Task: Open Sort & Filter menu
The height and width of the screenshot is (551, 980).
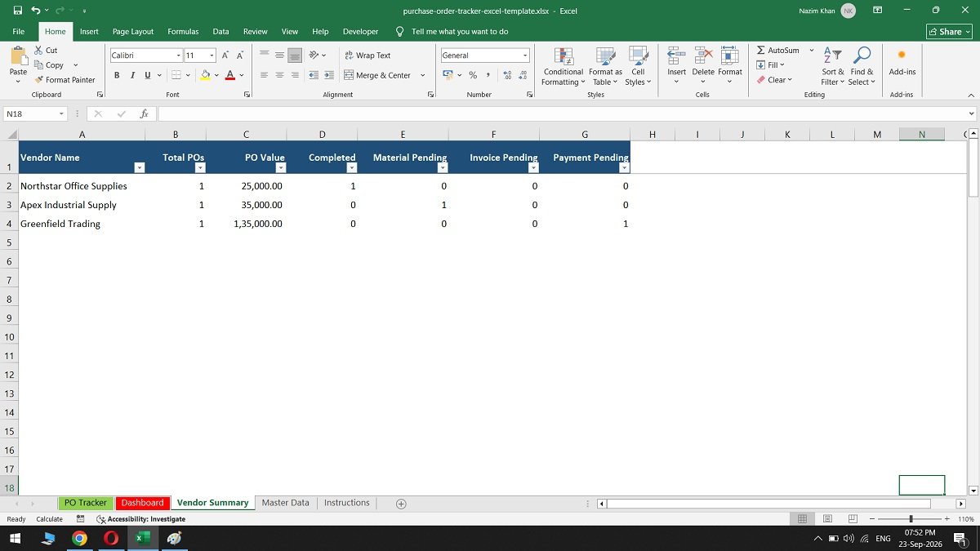Action: tap(833, 66)
